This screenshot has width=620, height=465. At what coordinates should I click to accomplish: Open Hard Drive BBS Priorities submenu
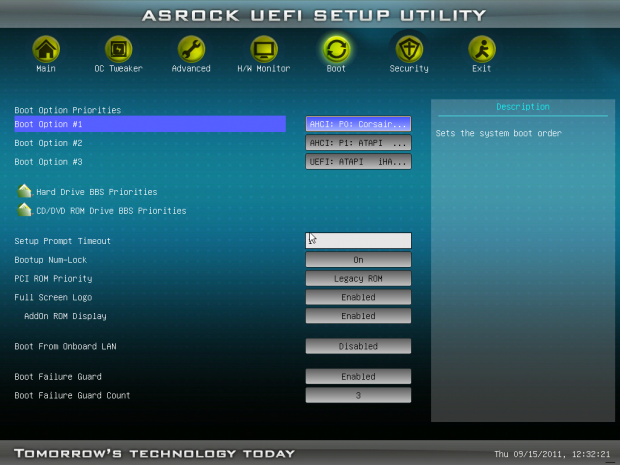tap(96, 192)
